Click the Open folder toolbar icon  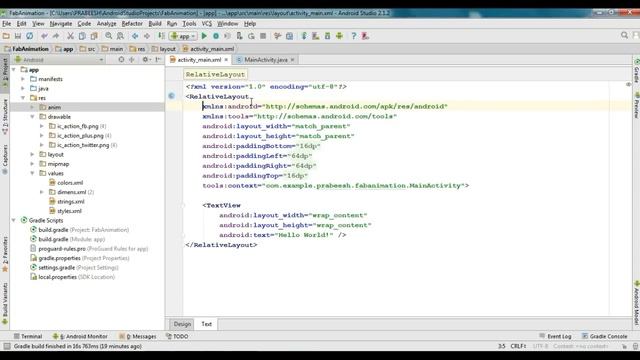(6, 36)
